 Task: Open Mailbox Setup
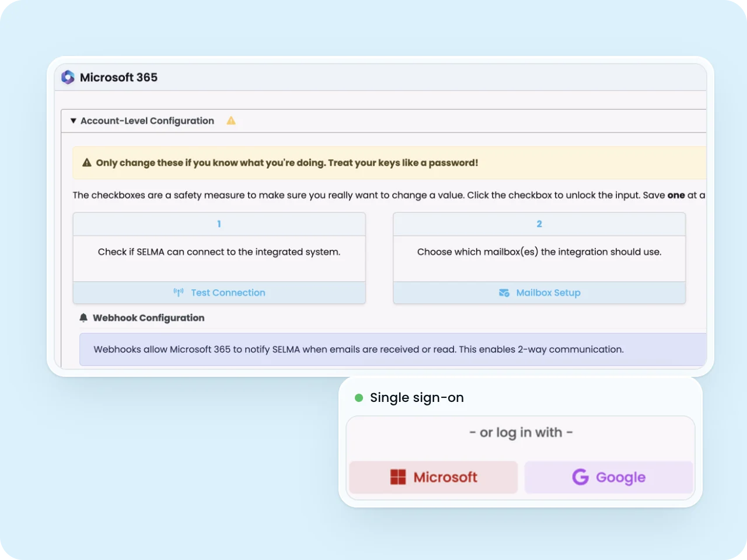tap(539, 293)
